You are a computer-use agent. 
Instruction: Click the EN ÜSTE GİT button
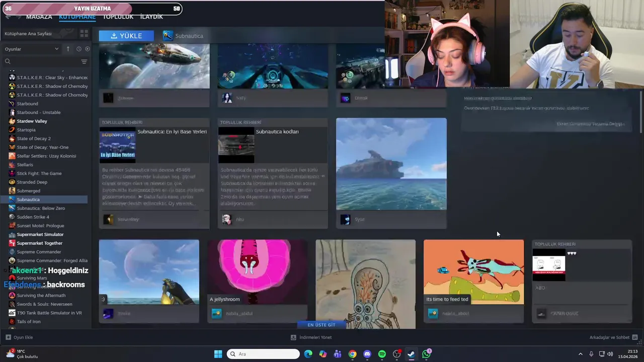tap(321, 325)
